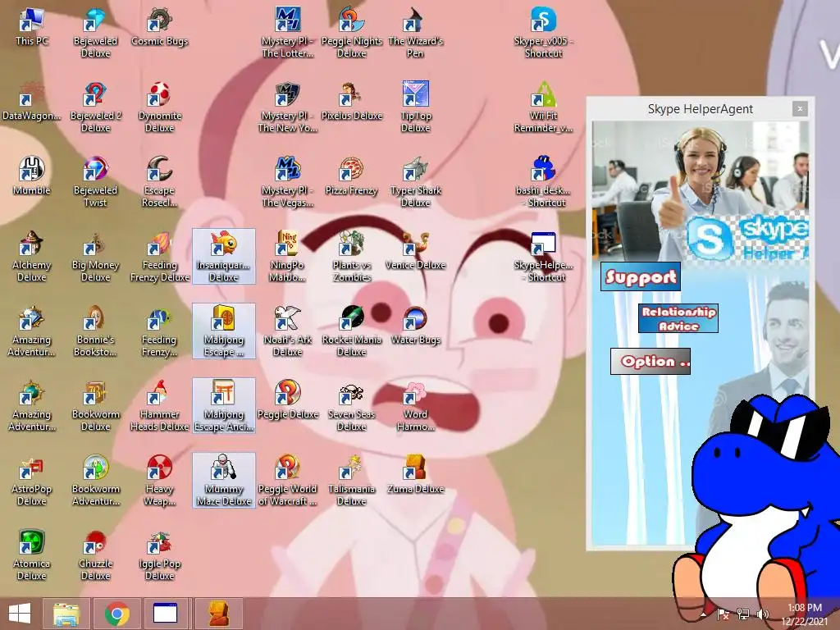The height and width of the screenshot is (630, 840).
Task: Select the Water Bugs shortcut
Action: pyautogui.click(x=415, y=325)
